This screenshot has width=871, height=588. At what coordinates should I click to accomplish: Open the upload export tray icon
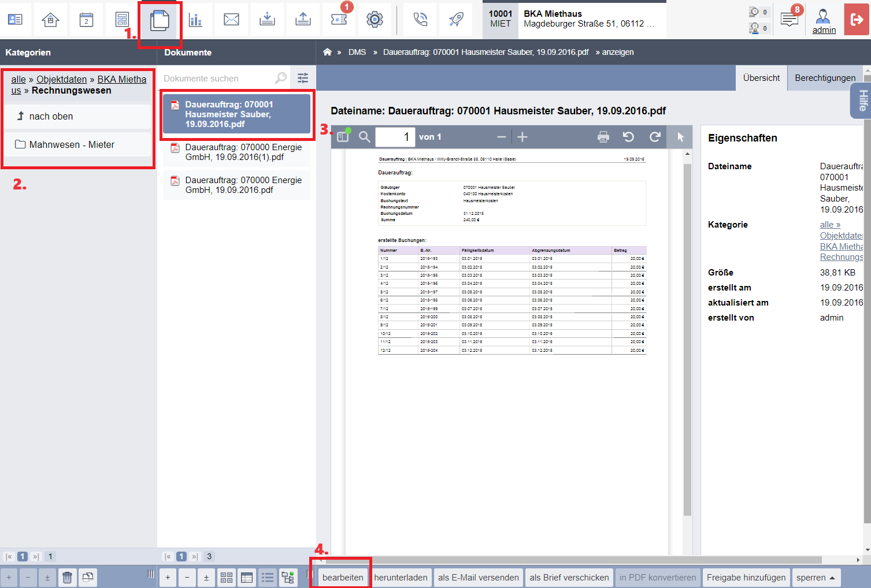[303, 20]
